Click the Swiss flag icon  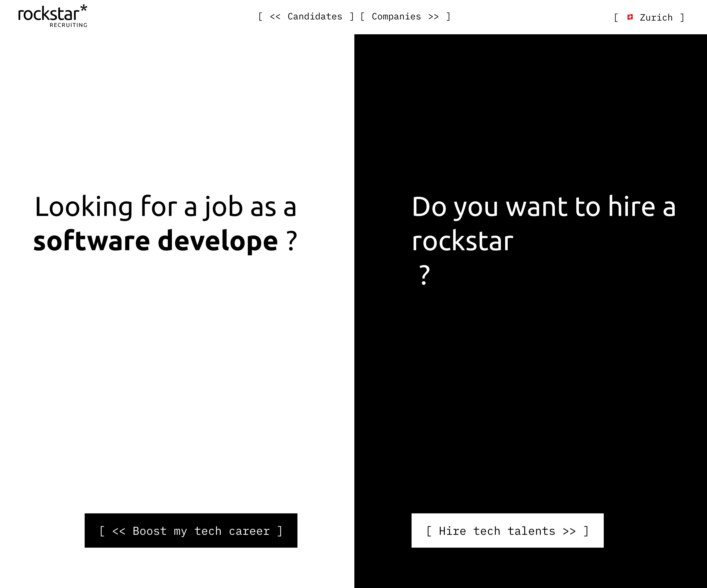pyautogui.click(x=630, y=17)
